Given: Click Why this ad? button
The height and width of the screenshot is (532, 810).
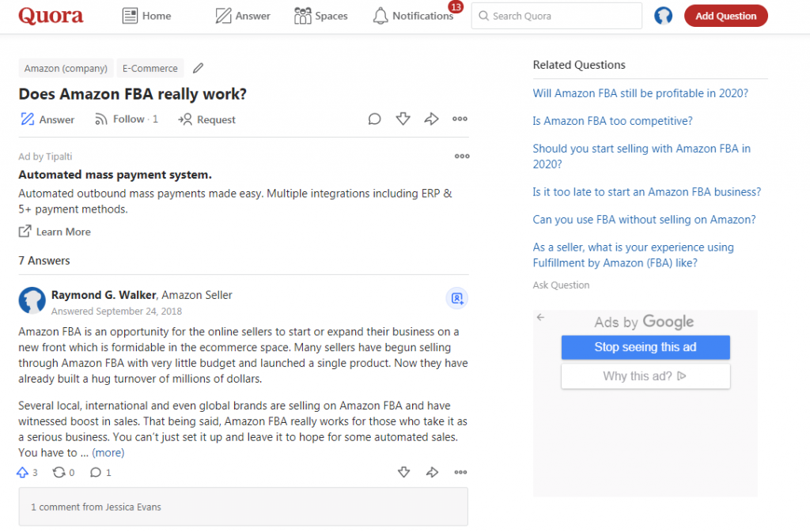Looking at the screenshot, I should (645, 376).
